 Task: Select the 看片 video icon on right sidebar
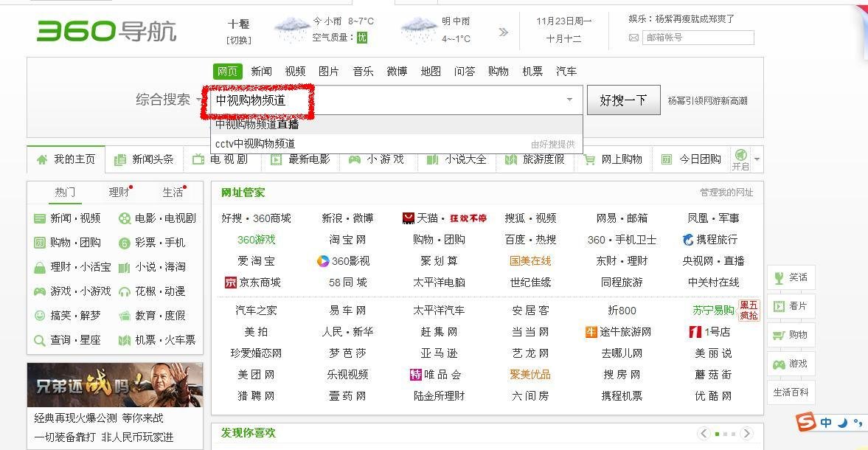(x=781, y=305)
